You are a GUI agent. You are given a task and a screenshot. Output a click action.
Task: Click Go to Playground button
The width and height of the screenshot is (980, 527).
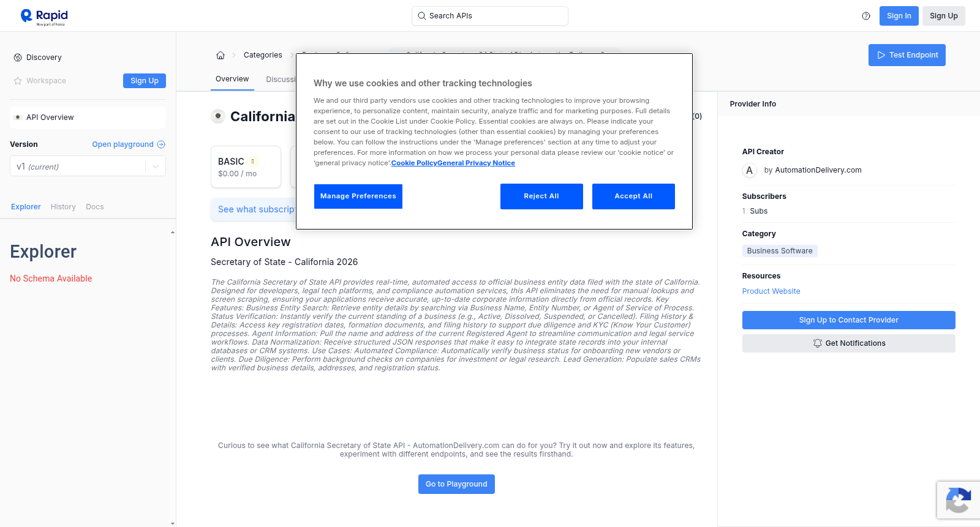[x=456, y=484]
